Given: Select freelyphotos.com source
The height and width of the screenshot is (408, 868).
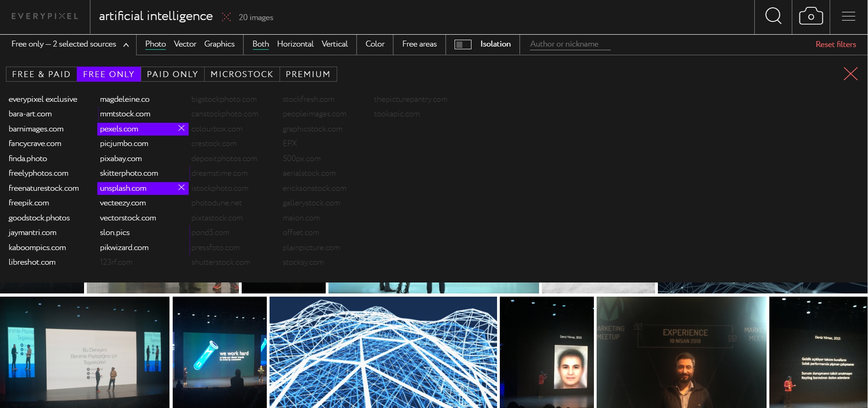Looking at the screenshot, I should coord(38,173).
